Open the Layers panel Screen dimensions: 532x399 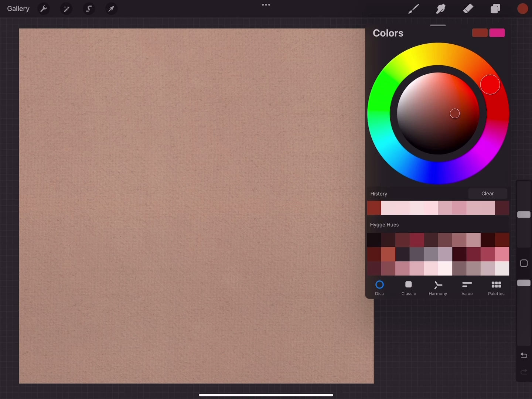point(495,8)
